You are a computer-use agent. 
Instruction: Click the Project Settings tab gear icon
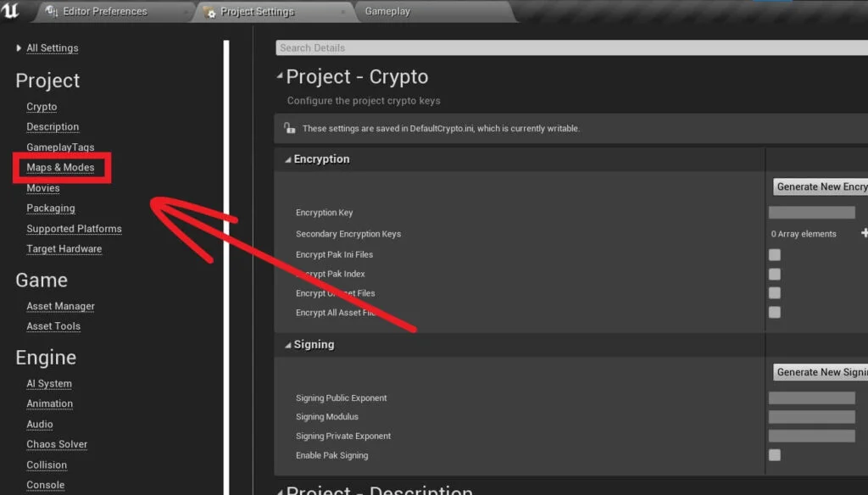[x=210, y=12]
